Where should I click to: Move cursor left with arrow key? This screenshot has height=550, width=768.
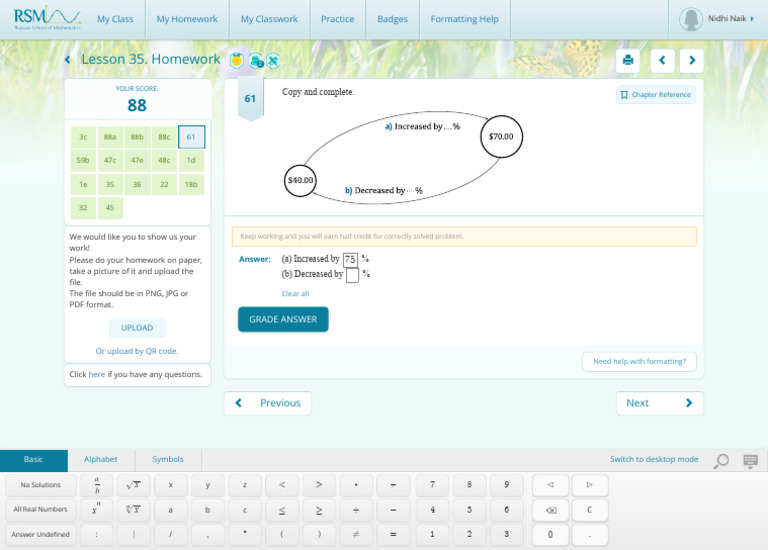pos(551,485)
